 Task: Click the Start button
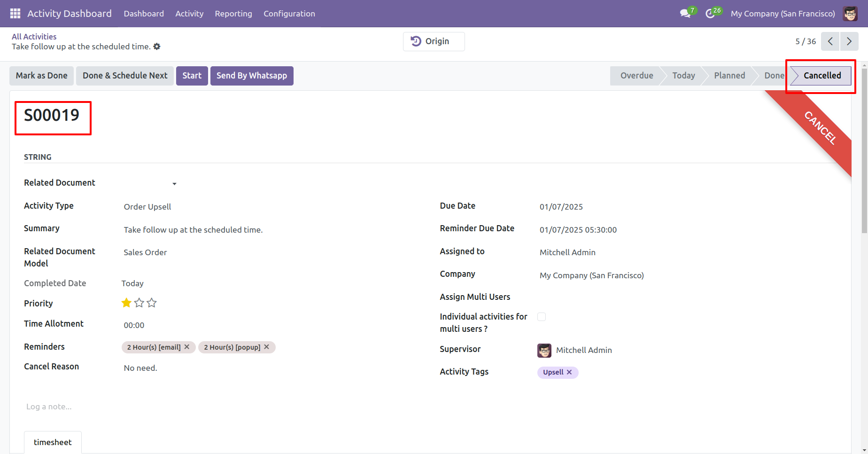pyautogui.click(x=192, y=76)
